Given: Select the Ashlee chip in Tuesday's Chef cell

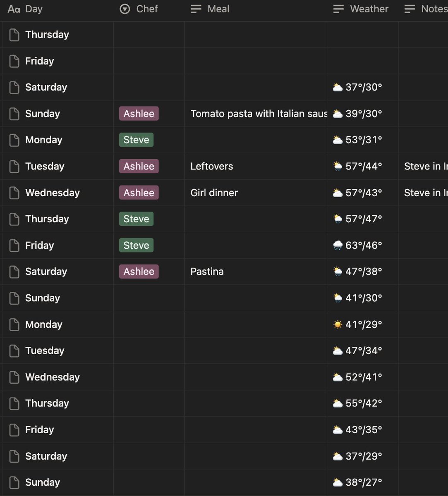Looking at the screenshot, I should (139, 166).
